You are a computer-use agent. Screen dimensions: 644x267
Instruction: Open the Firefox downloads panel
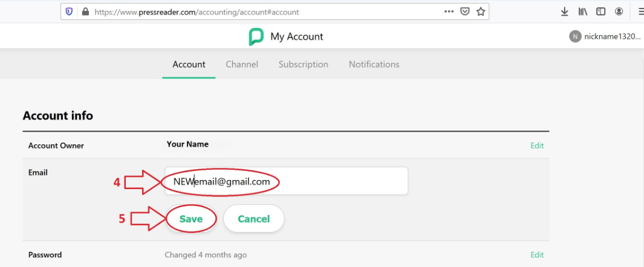click(565, 11)
